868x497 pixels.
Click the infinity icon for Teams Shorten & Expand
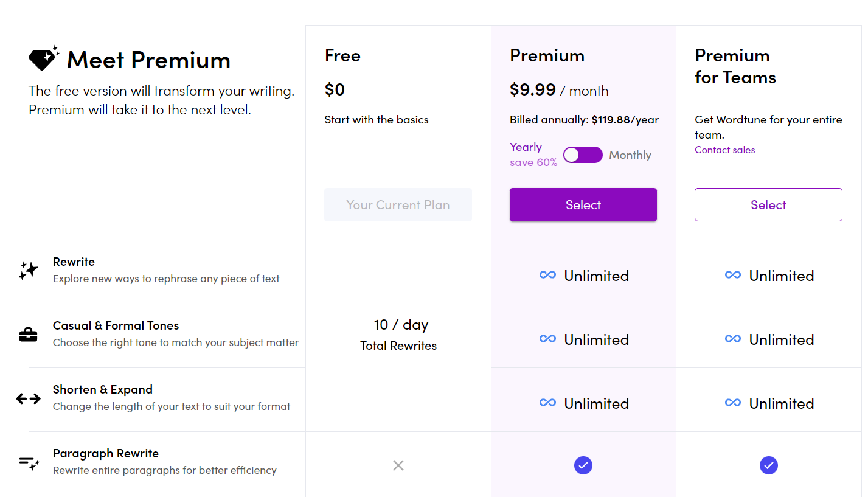click(733, 403)
